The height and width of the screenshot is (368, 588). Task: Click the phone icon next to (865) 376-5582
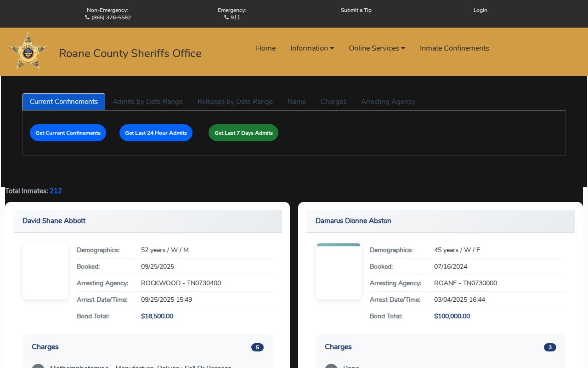87,17
